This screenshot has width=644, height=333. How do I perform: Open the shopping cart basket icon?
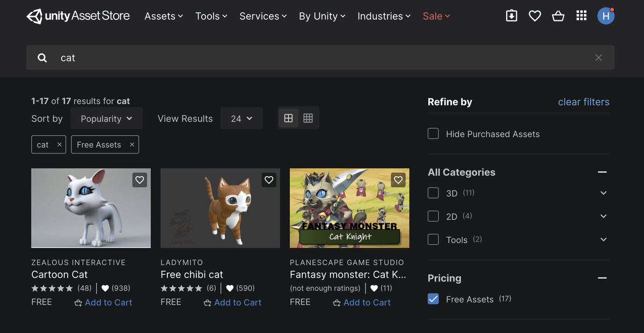coord(558,16)
